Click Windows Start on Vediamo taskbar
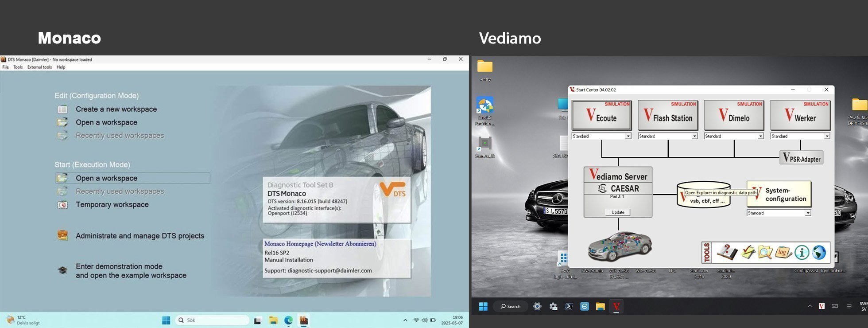This screenshot has width=868, height=328. [x=483, y=306]
